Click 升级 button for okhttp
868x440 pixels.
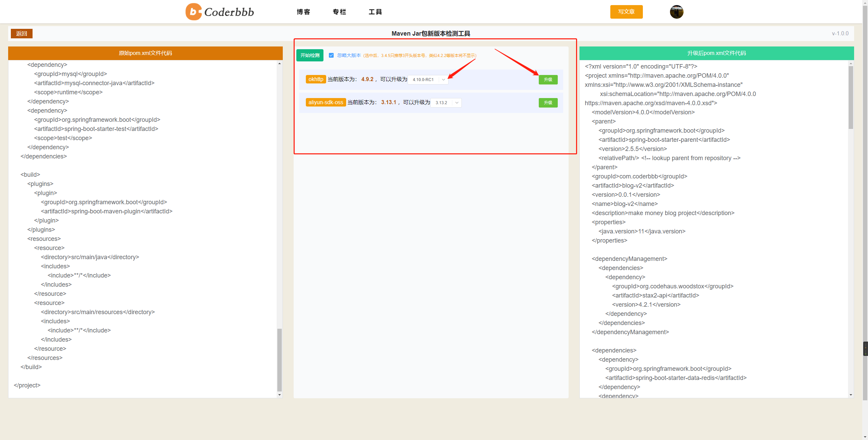[548, 80]
